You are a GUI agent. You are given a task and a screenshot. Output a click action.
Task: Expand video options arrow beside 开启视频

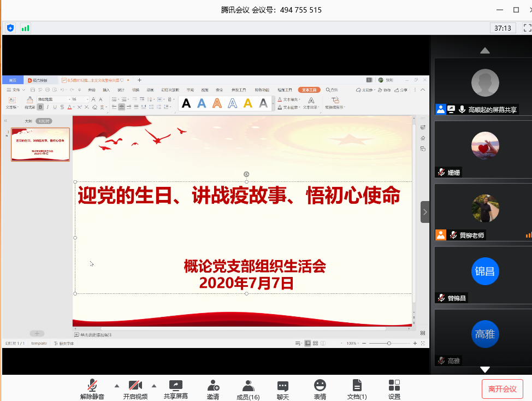tap(154, 385)
